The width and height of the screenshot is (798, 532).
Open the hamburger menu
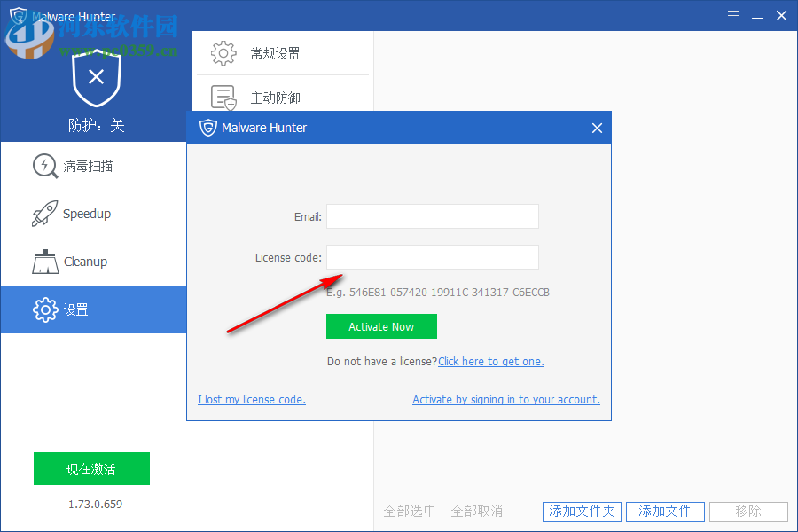click(733, 15)
